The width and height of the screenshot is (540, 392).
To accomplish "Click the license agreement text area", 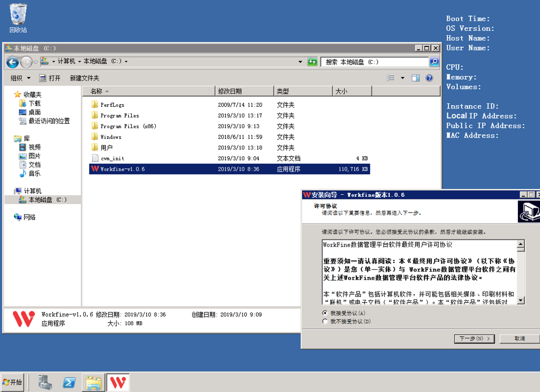I will tap(419, 272).
